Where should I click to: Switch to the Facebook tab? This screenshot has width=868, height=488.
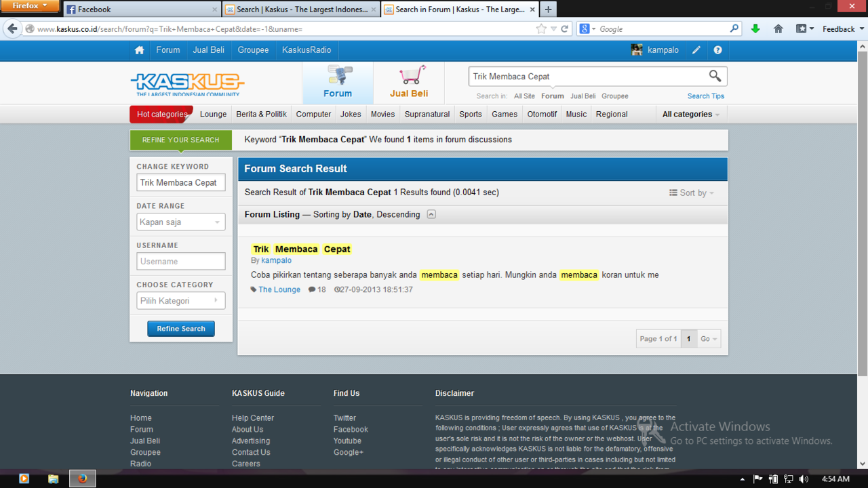(141, 9)
